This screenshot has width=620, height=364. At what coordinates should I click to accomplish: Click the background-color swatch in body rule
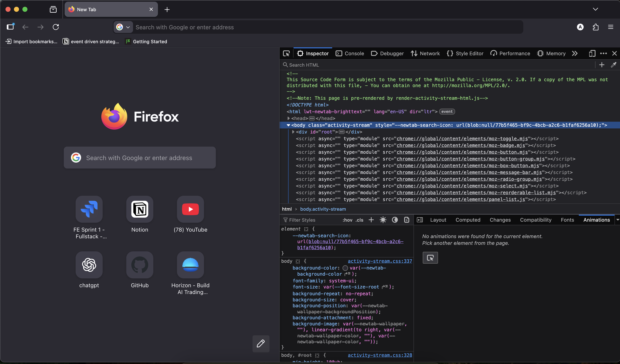345,268
